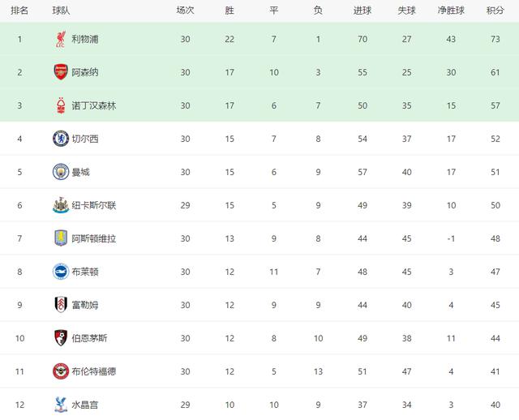Open the 纽卡斯尔联 team name link
Viewport: 519px width, 420px height.
93,205
